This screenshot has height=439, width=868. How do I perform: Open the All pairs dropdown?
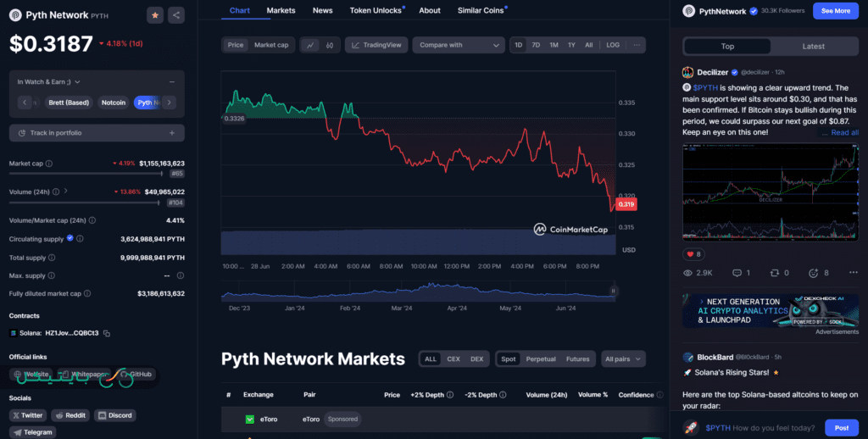(623, 359)
